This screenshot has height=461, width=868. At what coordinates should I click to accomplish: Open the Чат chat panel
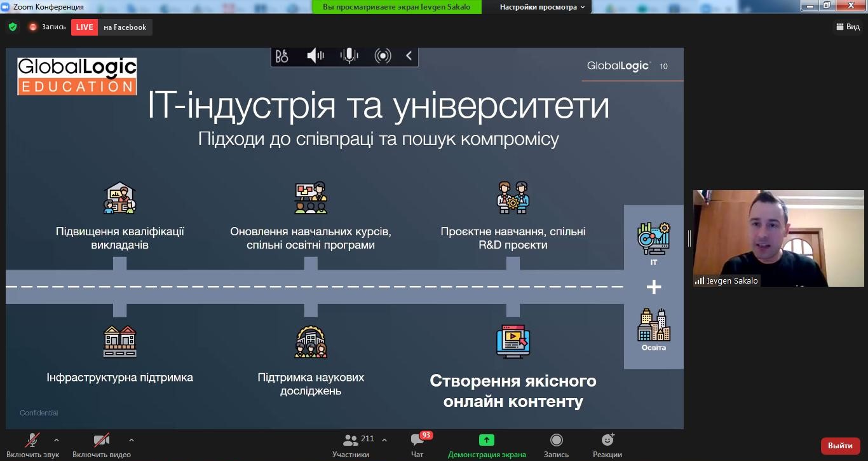tap(417, 445)
